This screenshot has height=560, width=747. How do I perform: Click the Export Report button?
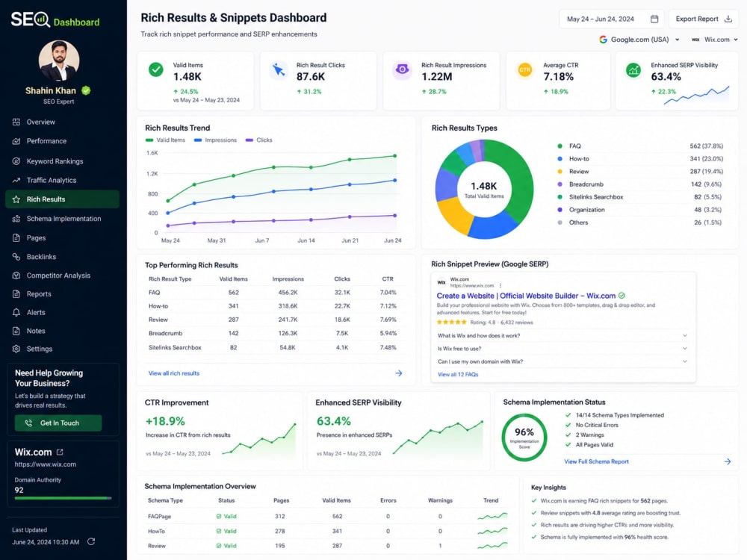pos(704,19)
